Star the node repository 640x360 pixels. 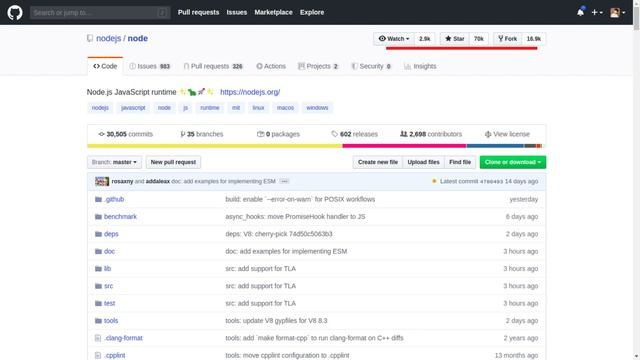point(454,39)
